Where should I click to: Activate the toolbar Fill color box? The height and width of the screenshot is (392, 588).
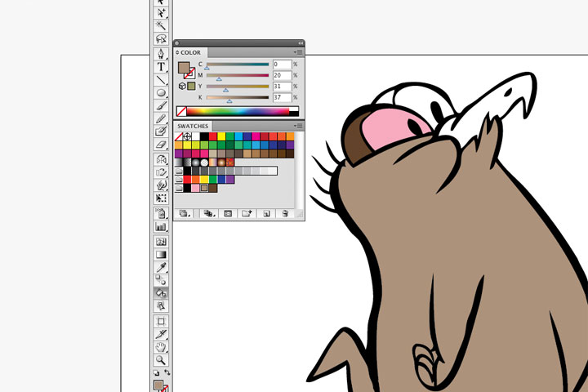tap(158, 385)
